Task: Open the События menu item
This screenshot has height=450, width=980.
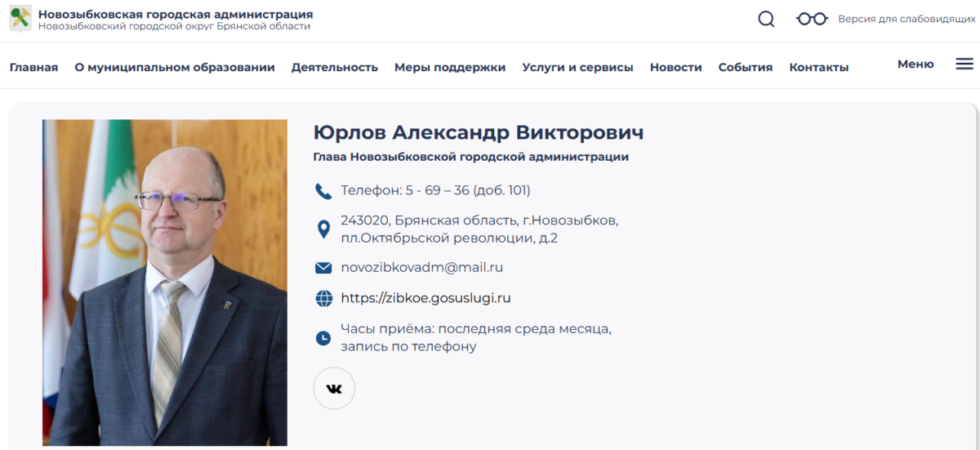Action: 746,67
